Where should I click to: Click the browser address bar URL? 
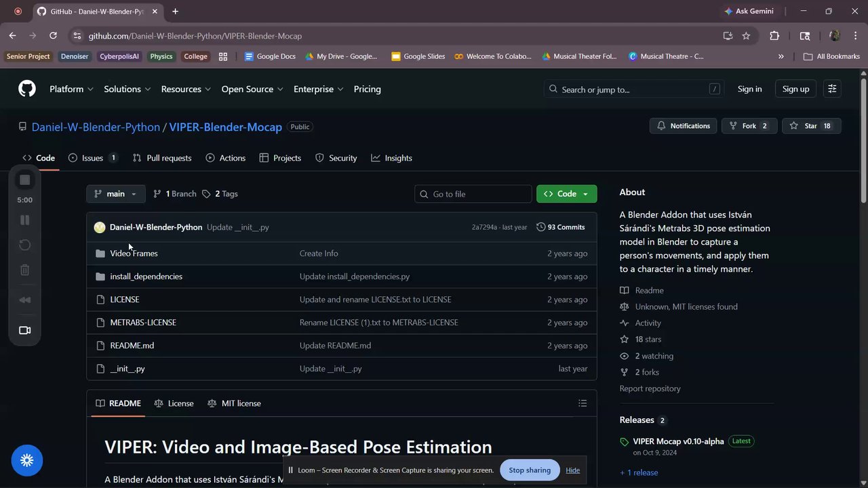tap(195, 36)
